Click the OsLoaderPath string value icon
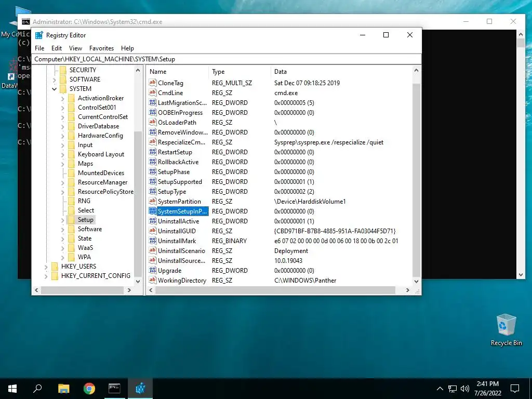Viewport: 532px width, 399px height. [x=153, y=122]
